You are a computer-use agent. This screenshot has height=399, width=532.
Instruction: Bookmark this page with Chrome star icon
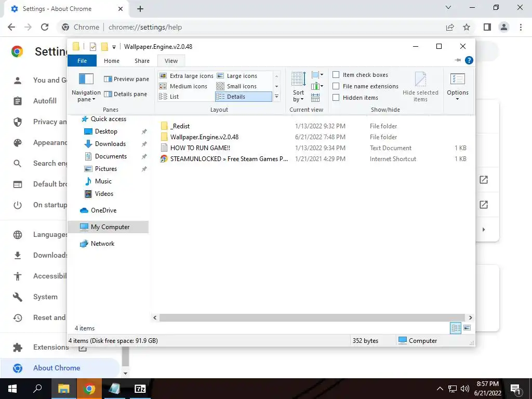[467, 27]
